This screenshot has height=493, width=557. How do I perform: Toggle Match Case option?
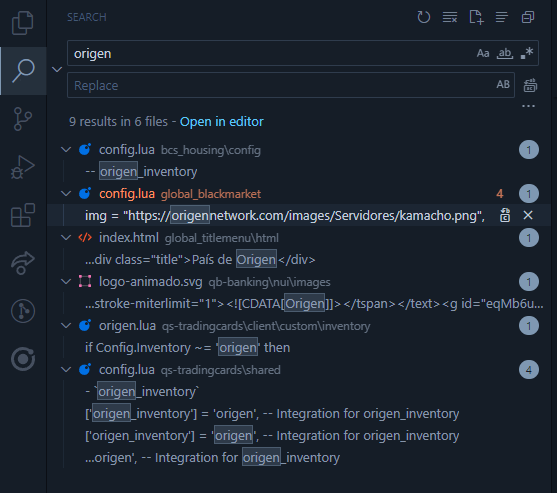click(483, 53)
